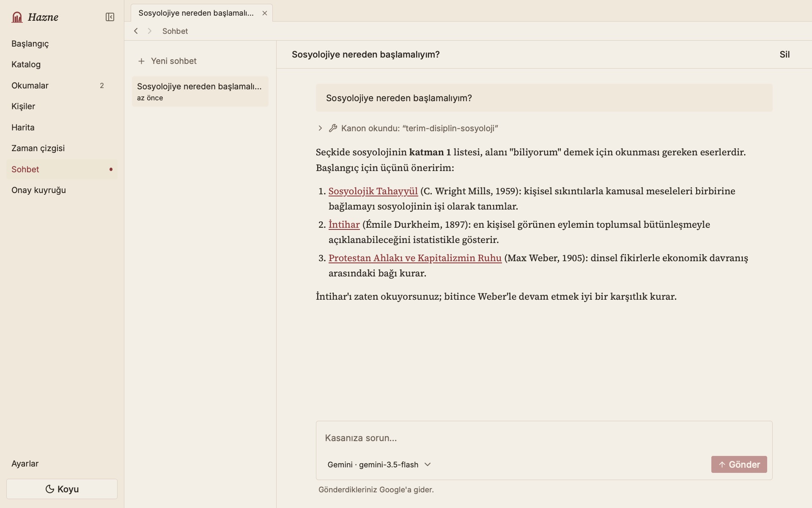Open Zaman çizgisi in the sidebar
The height and width of the screenshot is (508, 812).
[62, 148]
